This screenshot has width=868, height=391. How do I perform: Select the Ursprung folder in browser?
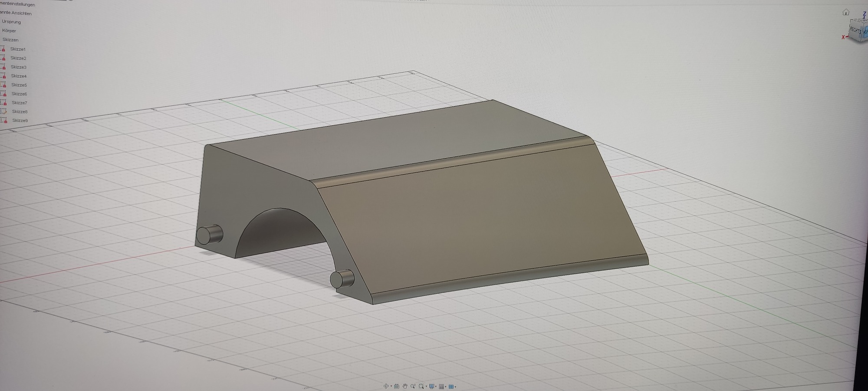[11, 22]
